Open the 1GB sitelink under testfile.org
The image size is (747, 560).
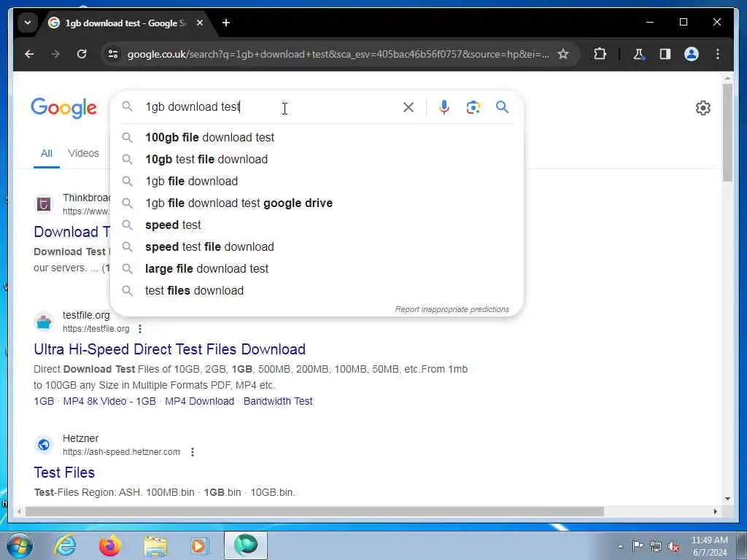(44, 402)
